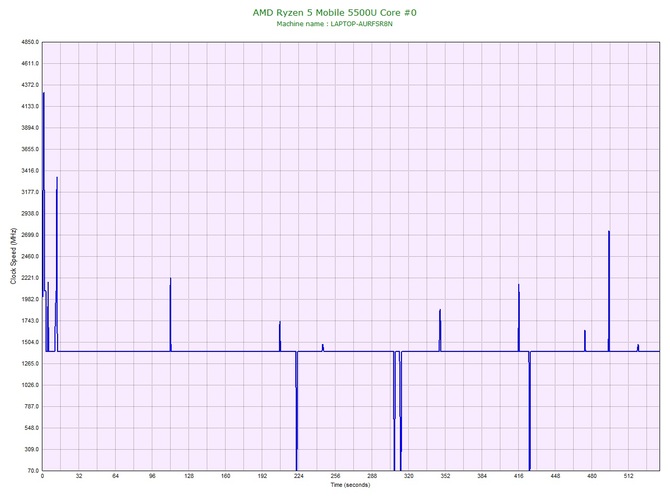670x502 pixels.
Task: Select the 2699.0 y-axis value
Action: coord(30,235)
